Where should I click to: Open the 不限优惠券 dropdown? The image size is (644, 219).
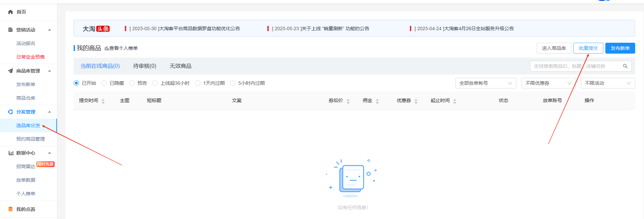pos(548,83)
